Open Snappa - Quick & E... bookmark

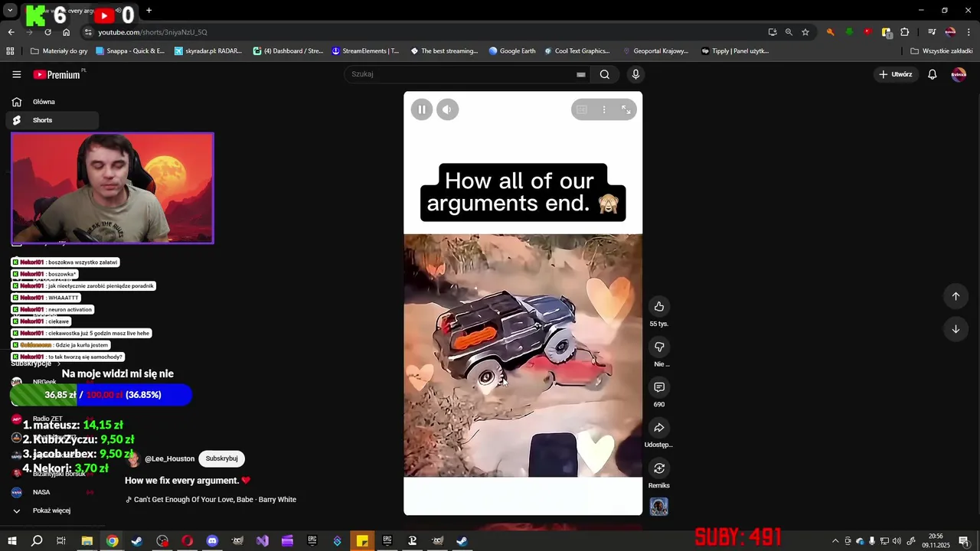130,51
